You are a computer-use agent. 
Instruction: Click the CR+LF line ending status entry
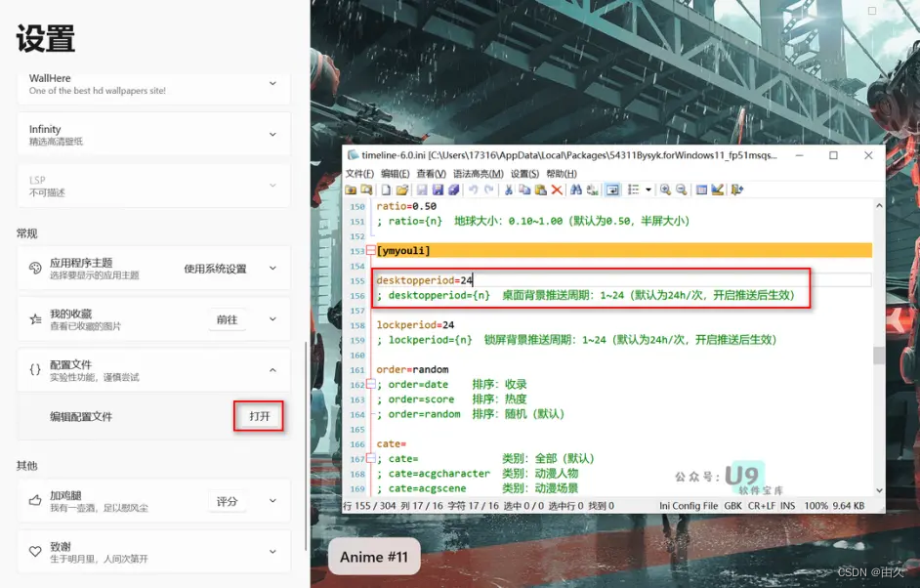point(762,506)
